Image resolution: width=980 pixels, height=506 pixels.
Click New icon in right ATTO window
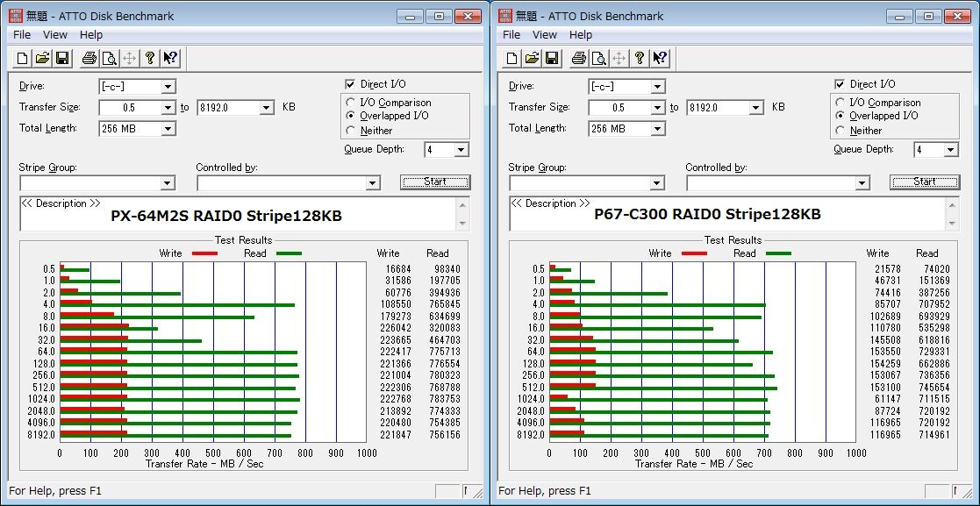point(511,59)
